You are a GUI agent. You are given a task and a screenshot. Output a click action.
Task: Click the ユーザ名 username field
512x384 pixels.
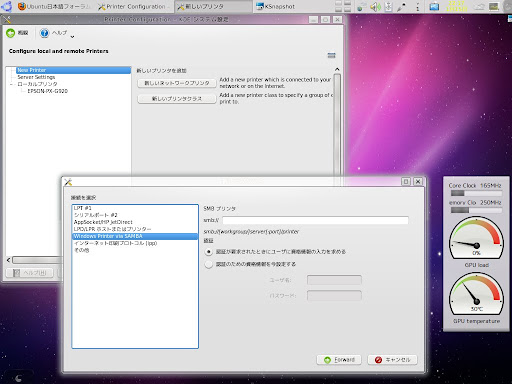pos(334,280)
